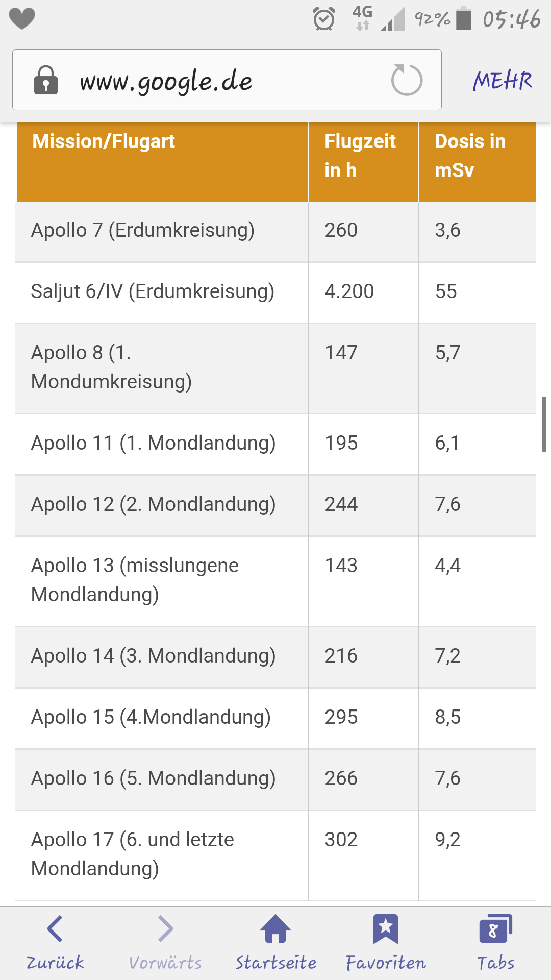551x980 pixels.
Task: Tap the Dosis in mSv column header
Action: [x=470, y=155]
